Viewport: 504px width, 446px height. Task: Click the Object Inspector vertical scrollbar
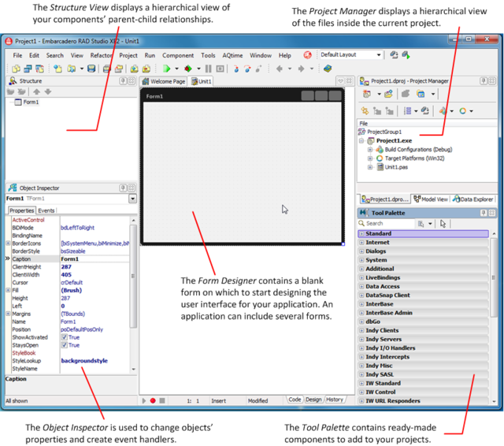point(133,295)
